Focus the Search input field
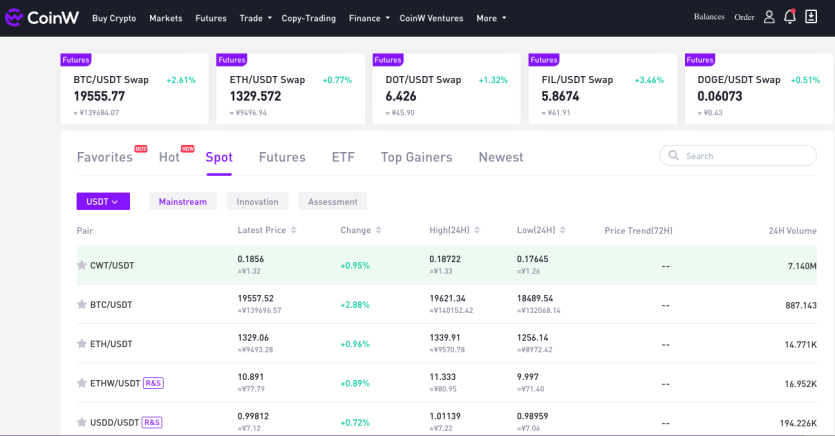Screen dimensions: 835x436 coord(738,155)
